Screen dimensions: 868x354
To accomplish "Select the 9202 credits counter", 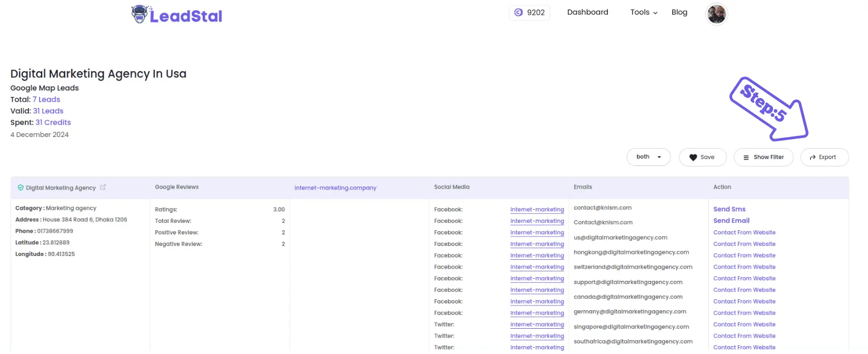I will (x=529, y=13).
